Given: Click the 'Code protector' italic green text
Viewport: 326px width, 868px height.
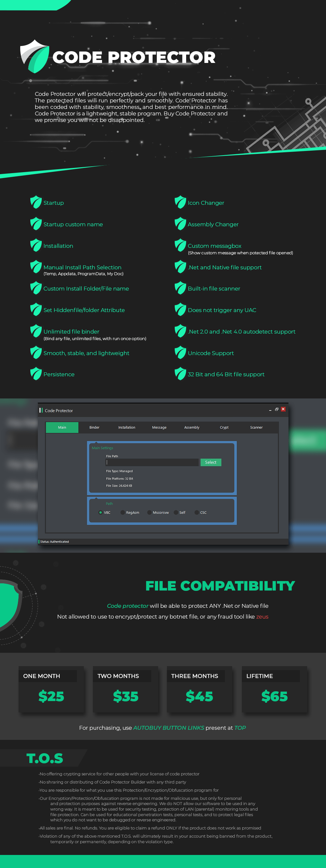Looking at the screenshot, I should [x=128, y=606].
